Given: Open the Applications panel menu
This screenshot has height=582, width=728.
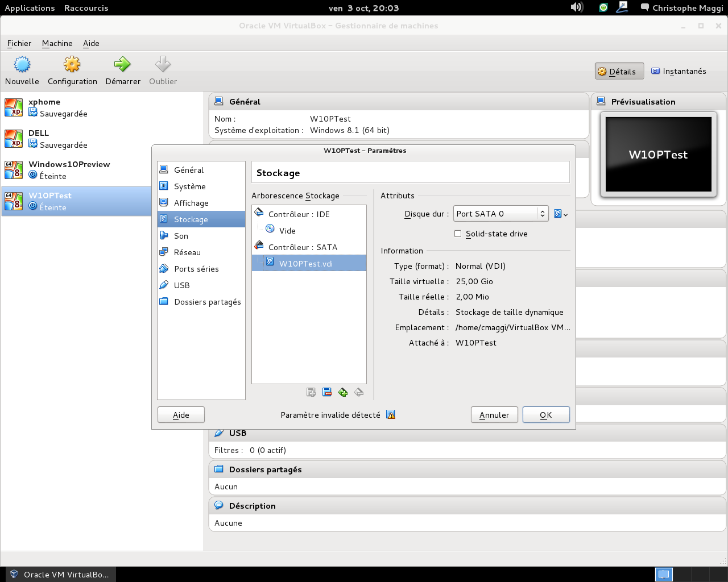Looking at the screenshot, I should (30, 8).
